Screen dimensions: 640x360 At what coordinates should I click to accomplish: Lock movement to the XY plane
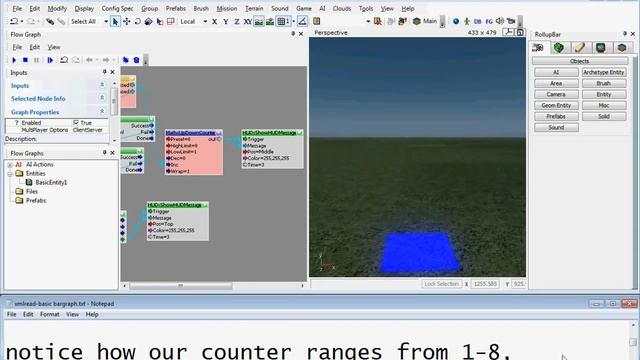pyautogui.click(x=247, y=21)
